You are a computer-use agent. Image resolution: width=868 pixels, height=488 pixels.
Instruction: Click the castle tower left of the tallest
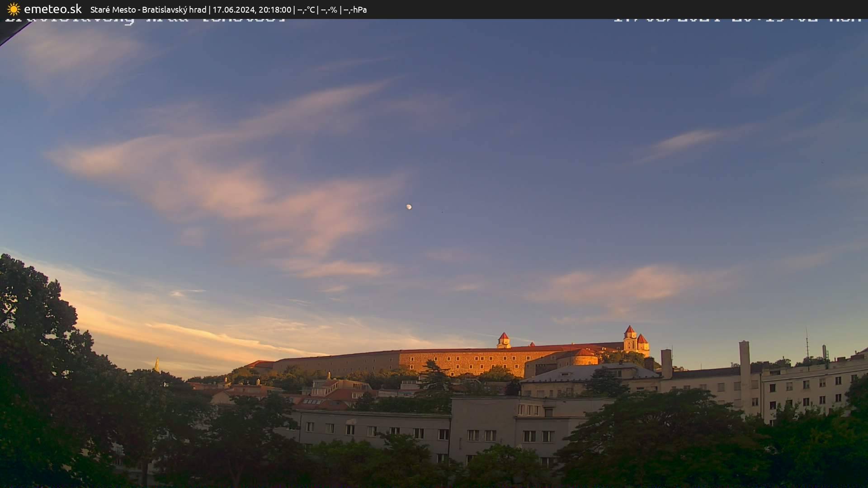[504, 339]
